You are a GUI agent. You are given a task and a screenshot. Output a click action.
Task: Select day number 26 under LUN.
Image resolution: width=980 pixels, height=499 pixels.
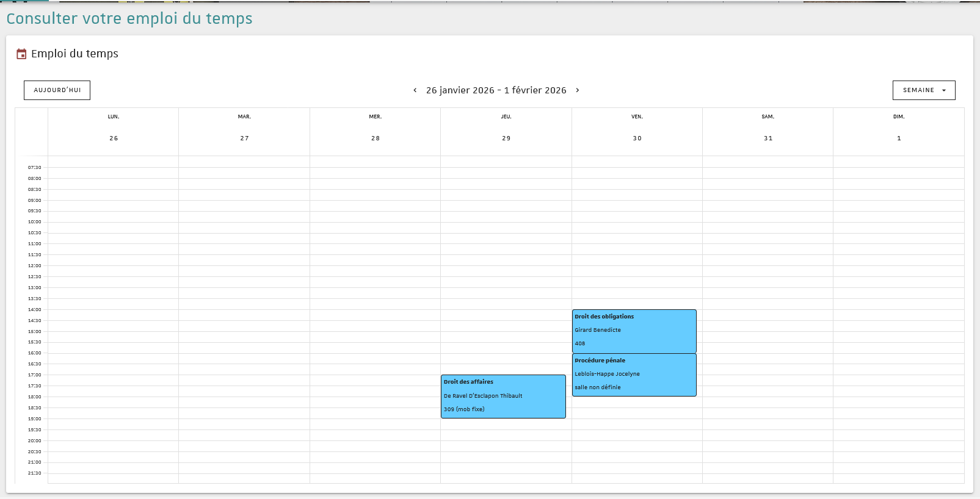(x=114, y=138)
